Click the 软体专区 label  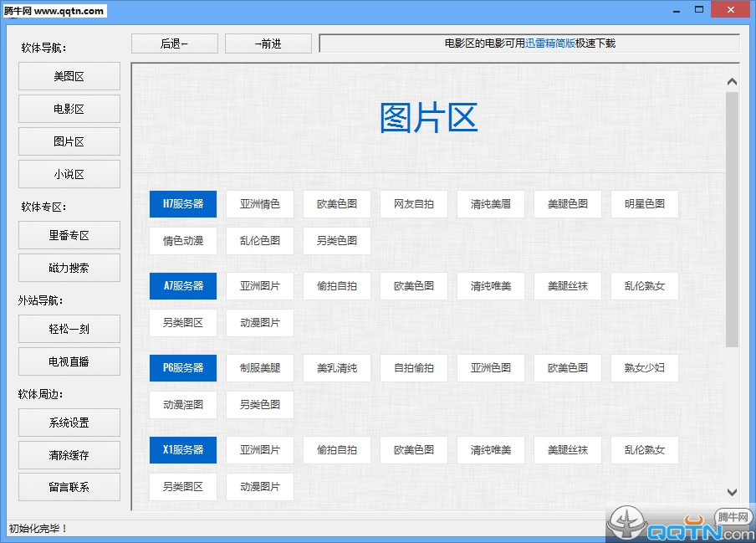[x=43, y=207]
